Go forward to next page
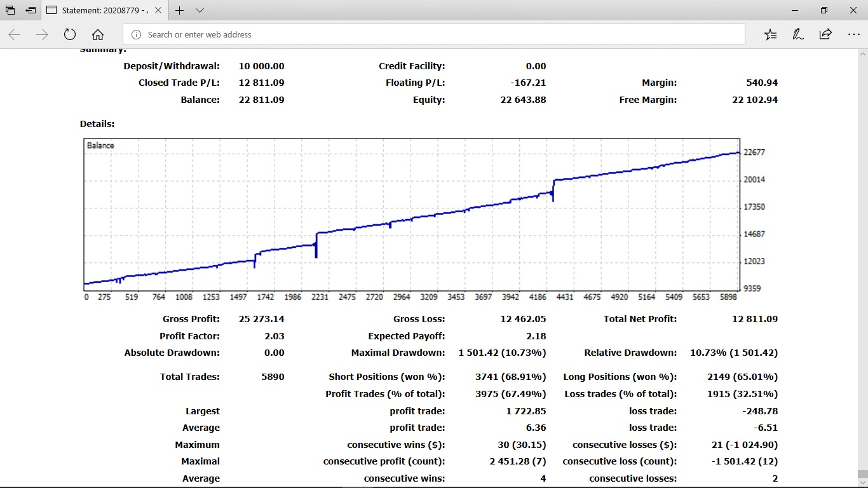Viewport: 868px width, 488px height. pyautogui.click(x=43, y=34)
